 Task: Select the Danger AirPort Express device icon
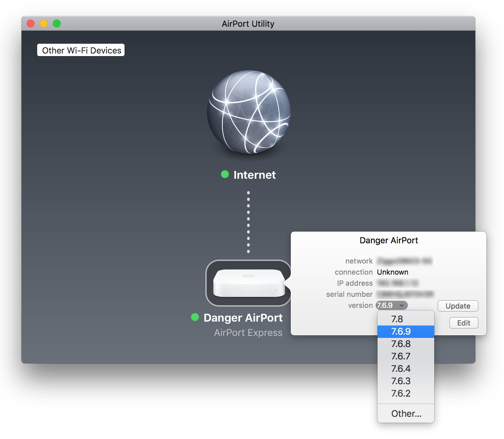(248, 283)
